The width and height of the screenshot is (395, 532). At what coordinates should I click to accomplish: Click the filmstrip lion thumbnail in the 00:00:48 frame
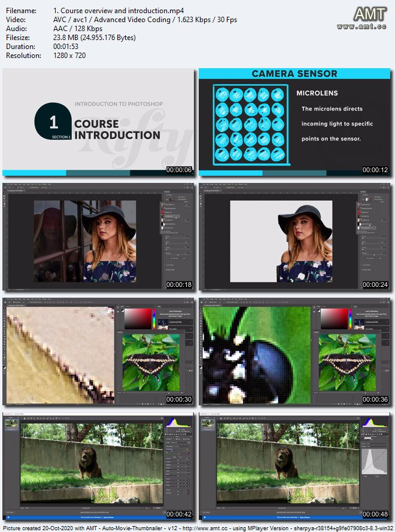[208, 424]
